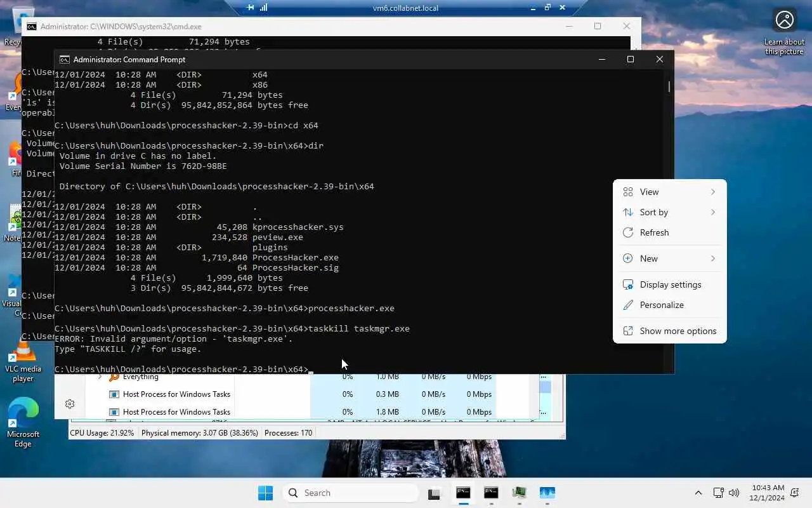The width and height of the screenshot is (812, 508).
Task: Click peview.exe in the directory listing
Action: [277, 237]
